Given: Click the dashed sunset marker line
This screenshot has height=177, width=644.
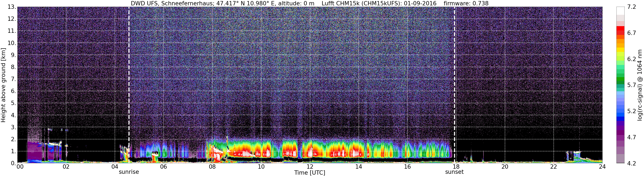Looking at the screenshot, I should pyautogui.click(x=454, y=85).
